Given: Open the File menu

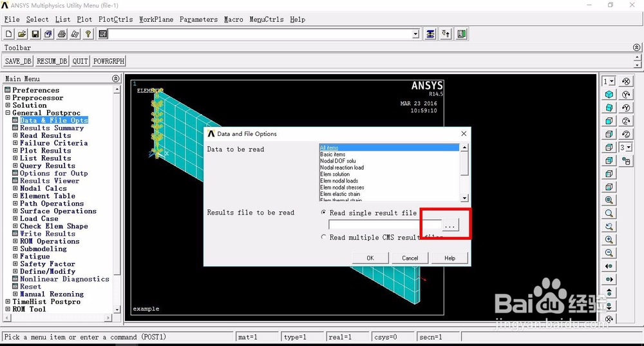Looking at the screenshot, I should 12,19.
